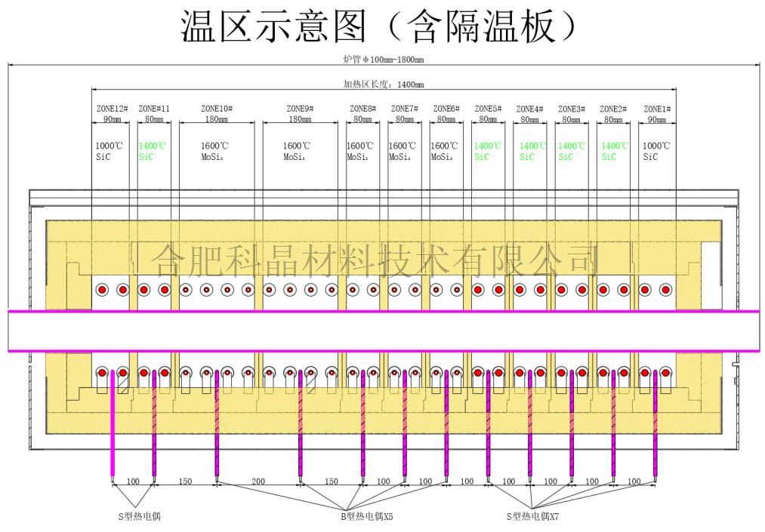The height and width of the screenshot is (532, 765).
Task: Click the ZONE12# label
Action: click(112, 109)
